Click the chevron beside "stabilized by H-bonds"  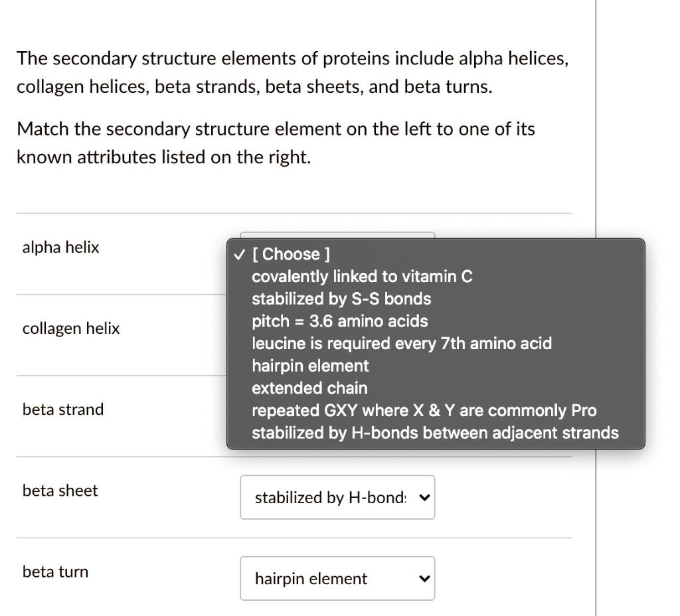pos(423,497)
